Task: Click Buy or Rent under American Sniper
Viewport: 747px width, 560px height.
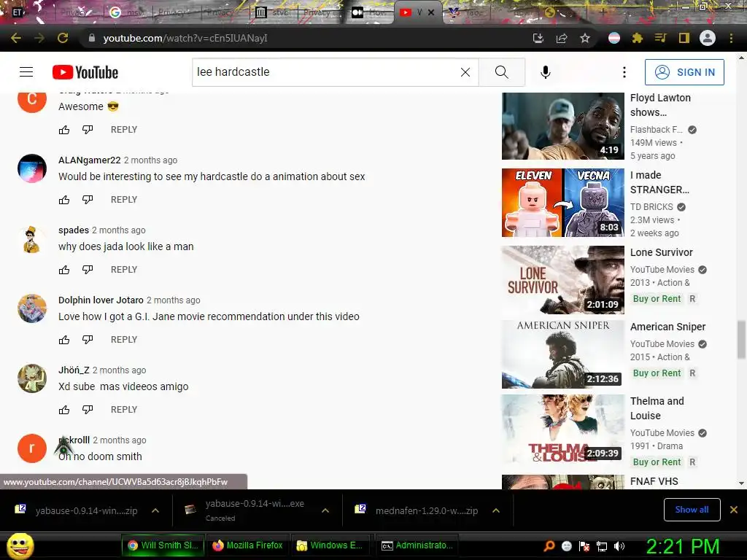Action: pos(657,373)
